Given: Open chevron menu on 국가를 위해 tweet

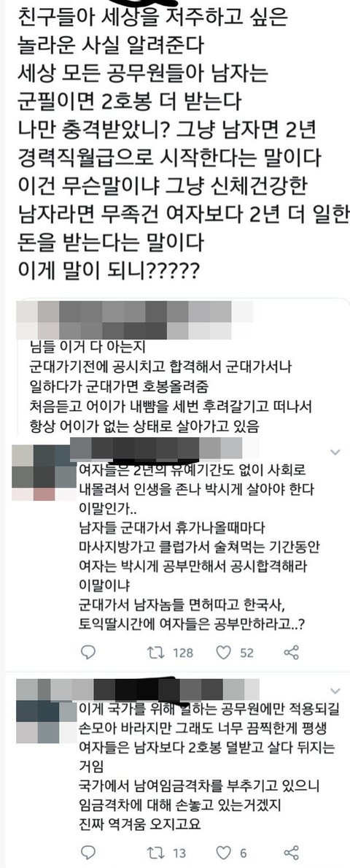Looking at the screenshot, I should pos(335,691).
